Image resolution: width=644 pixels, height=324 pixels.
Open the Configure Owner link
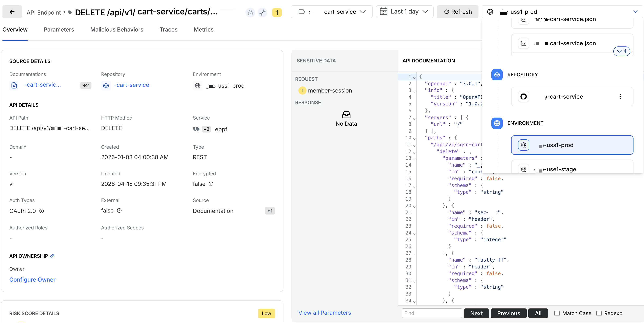pyautogui.click(x=32, y=280)
